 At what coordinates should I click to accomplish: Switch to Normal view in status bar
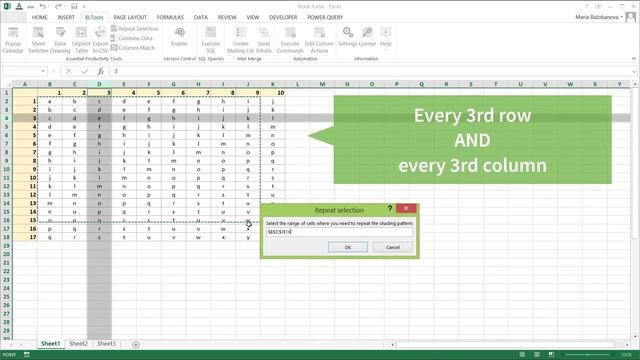pos(522,355)
